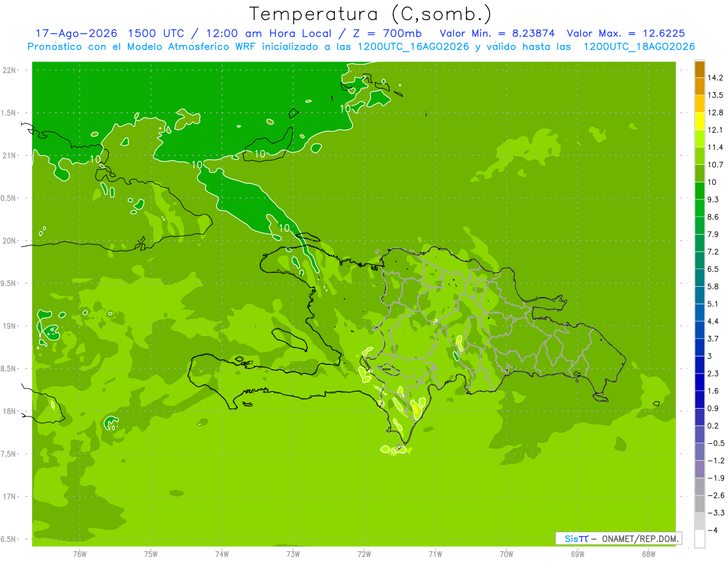
Task: Click the "20N" latitude label
Action: (x=10, y=241)
